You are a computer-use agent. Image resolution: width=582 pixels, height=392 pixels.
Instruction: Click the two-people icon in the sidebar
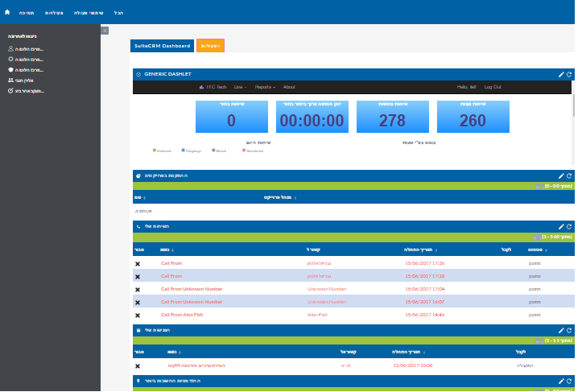pyautogui.click(x=10, y=80)
